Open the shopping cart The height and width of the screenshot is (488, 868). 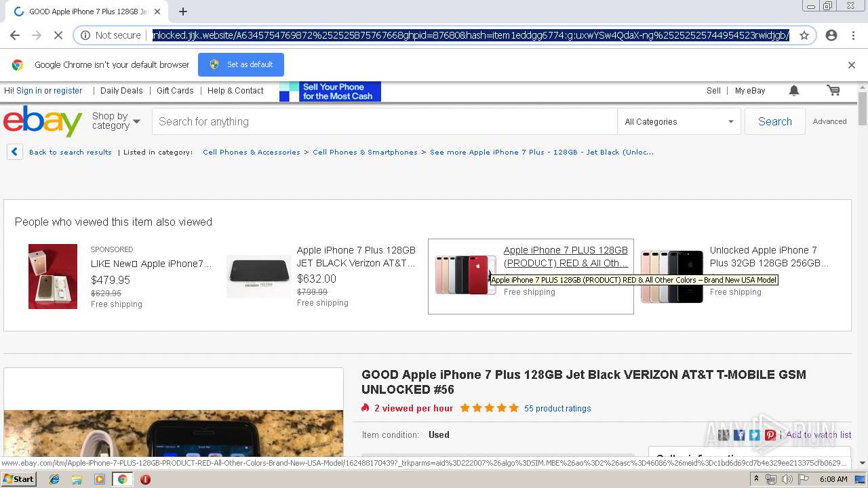coord(833,91)
